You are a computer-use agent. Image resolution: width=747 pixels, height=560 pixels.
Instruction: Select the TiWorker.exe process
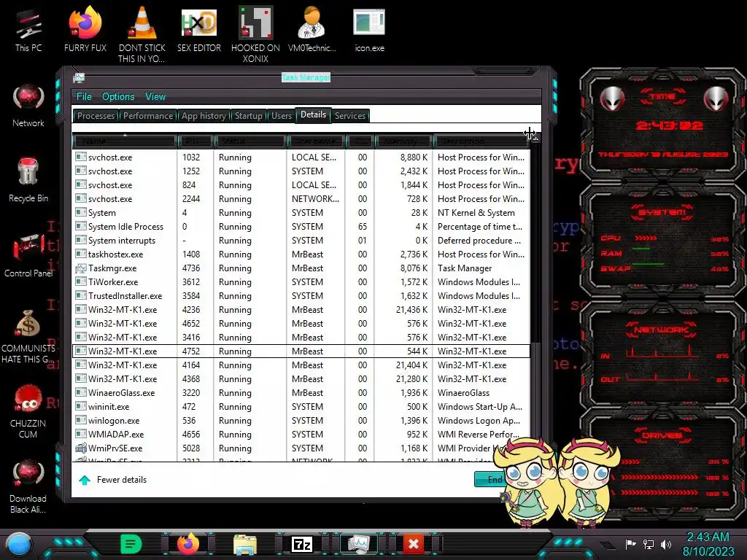[x=301, y=282]
